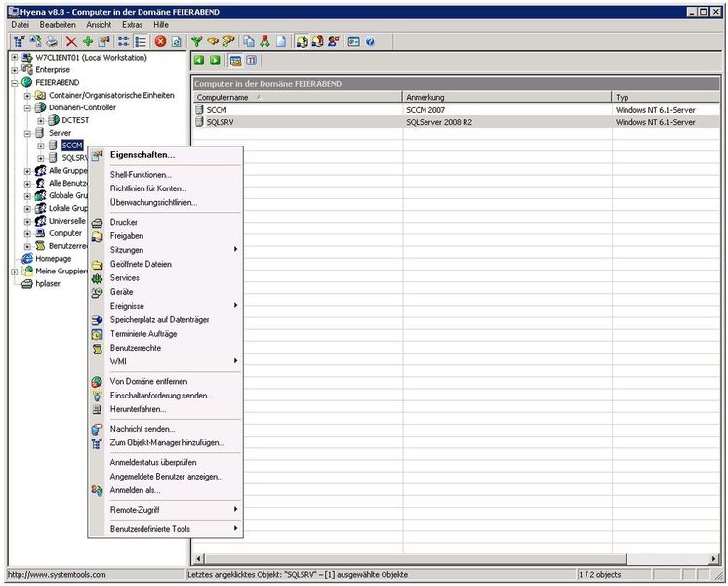Select the Homepage tree item
Image resolution: width=728 pixels, height=586 pixels.
(x=54, y=259)
